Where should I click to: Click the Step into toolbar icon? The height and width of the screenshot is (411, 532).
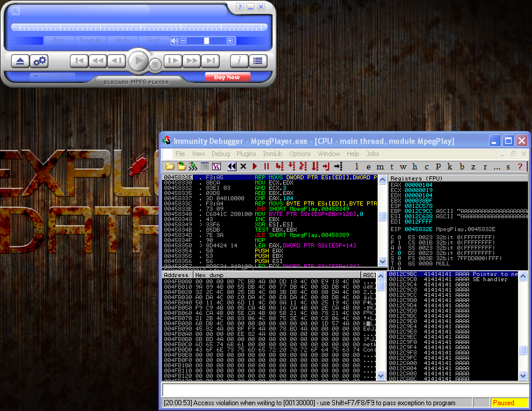tap(280, 166)
